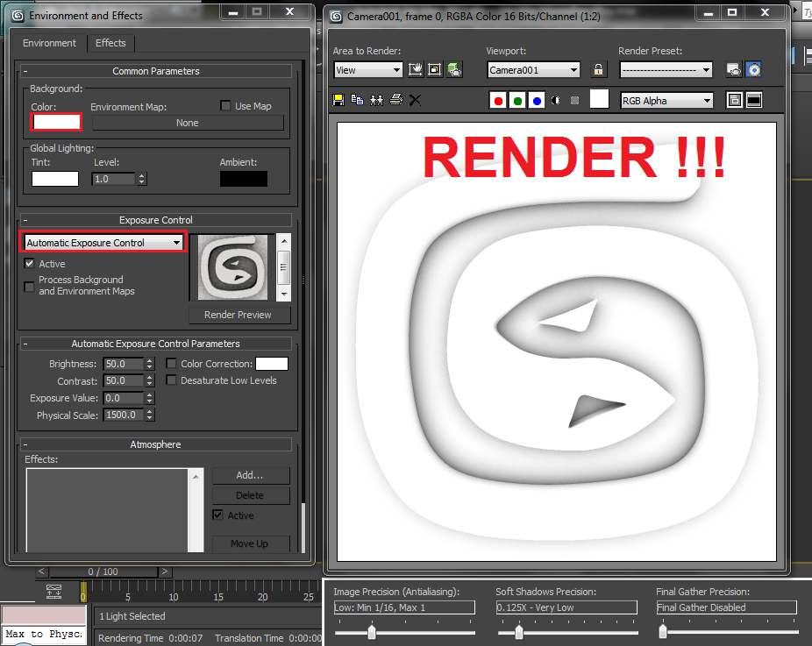Viewport: 812px width, 646px height.
Task: Click the Clone Rendered Frame Window icon
Action: pyautogui.click(x=376, y=100)
